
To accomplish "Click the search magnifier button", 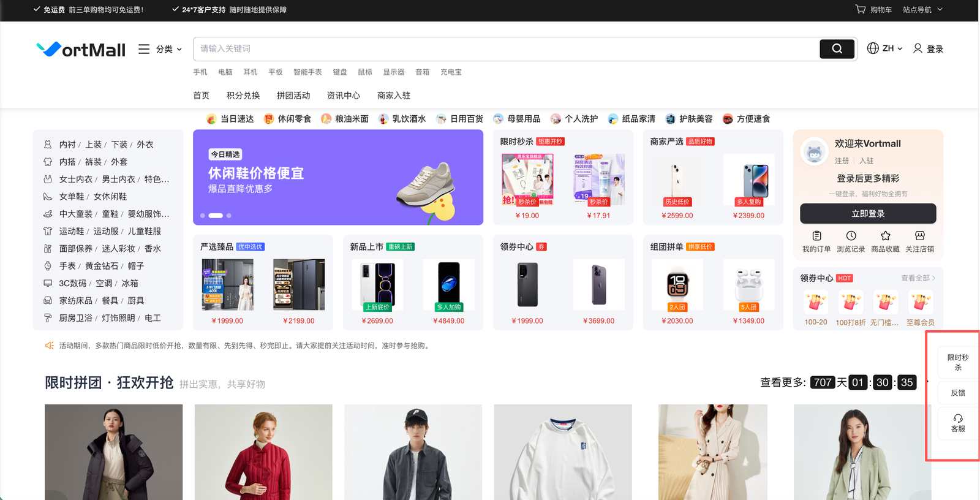I will [x=837, y=49].
